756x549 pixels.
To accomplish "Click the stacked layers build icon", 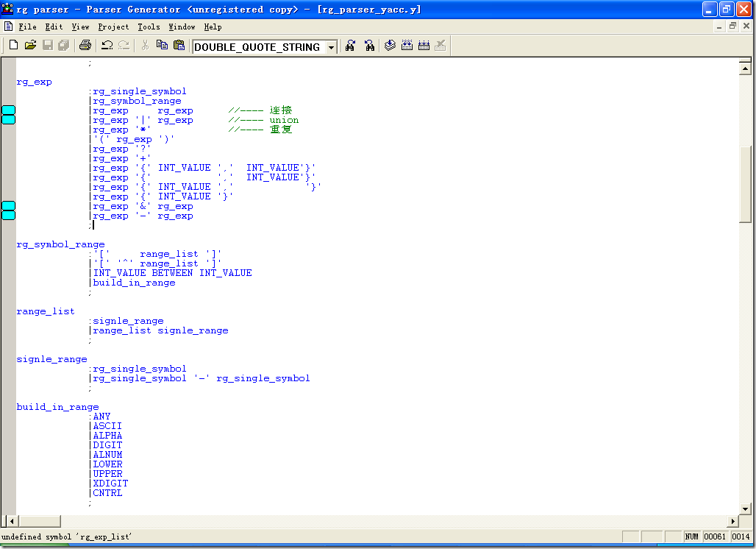I will coord(390,46).
